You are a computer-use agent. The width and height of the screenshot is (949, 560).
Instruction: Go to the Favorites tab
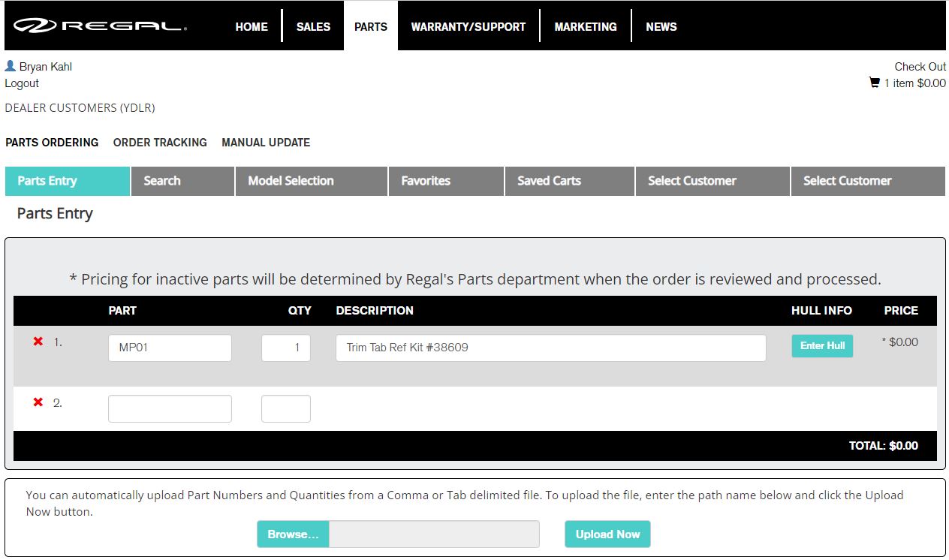tap(426, 181)
